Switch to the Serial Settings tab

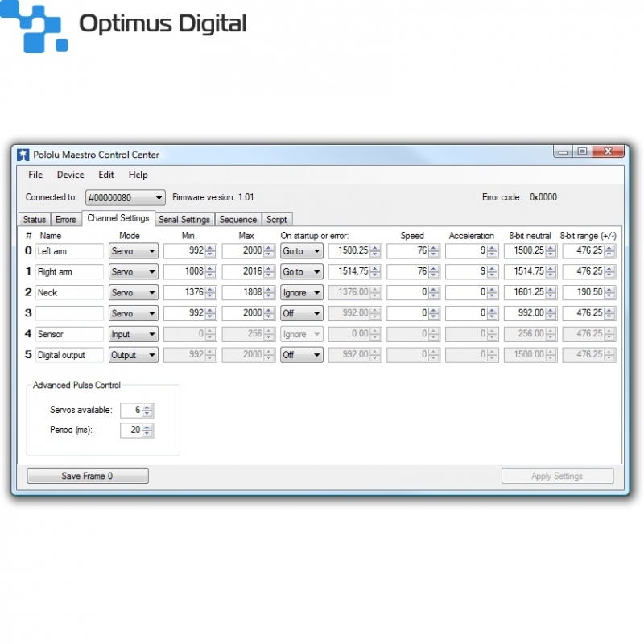[x=184, y=219]
